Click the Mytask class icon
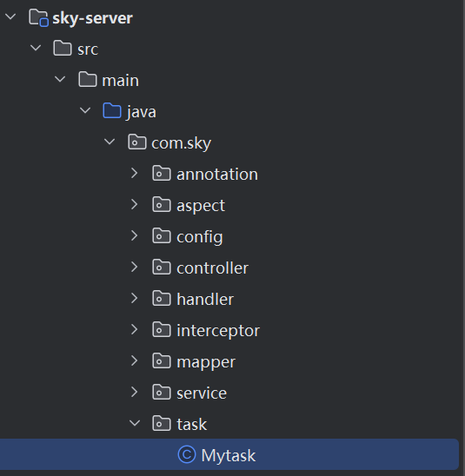 tap(187, 454)
